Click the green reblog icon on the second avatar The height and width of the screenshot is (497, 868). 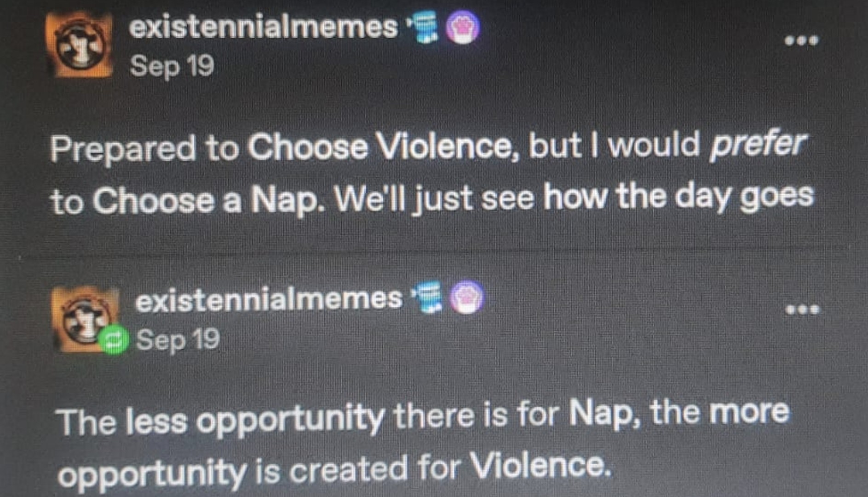coord(113,340)
